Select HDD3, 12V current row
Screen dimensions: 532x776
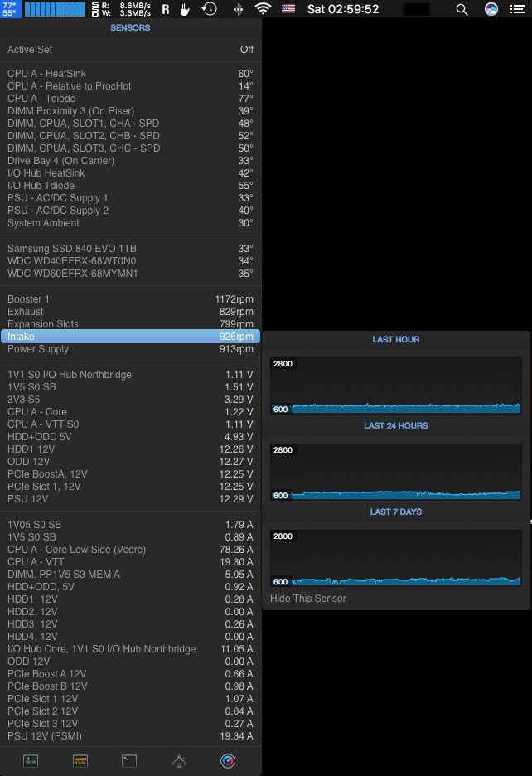coord(131,624)
